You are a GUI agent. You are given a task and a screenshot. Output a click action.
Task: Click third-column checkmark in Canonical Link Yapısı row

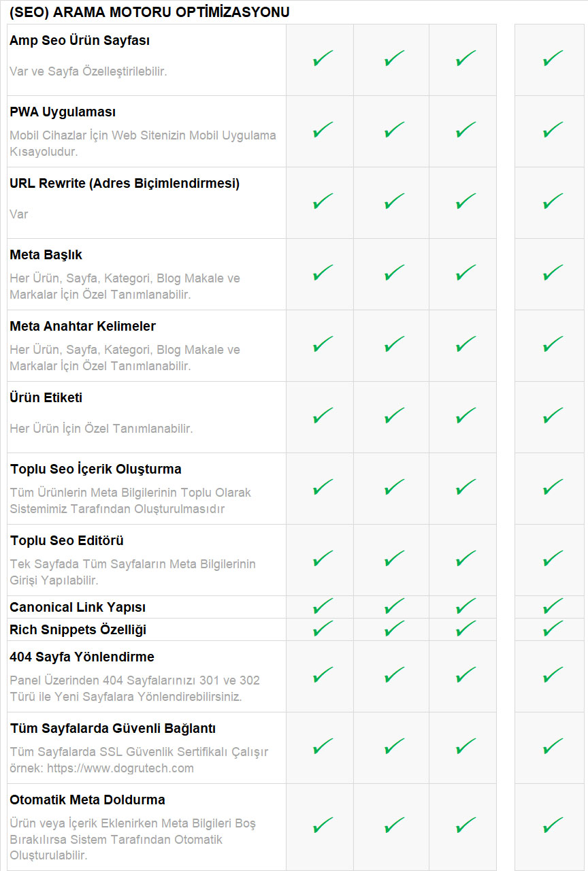coord(465,606)
